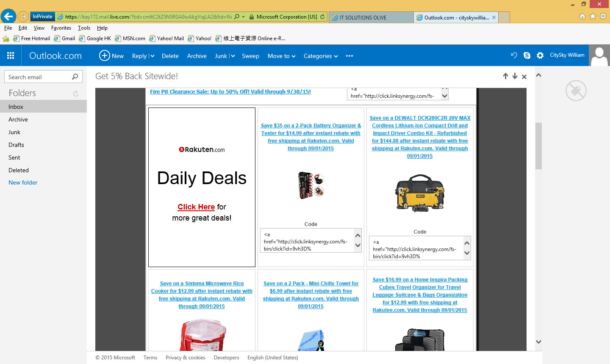Click Sweep in the Outlook toolbar
610x364 pixels.
coord(250,56)
